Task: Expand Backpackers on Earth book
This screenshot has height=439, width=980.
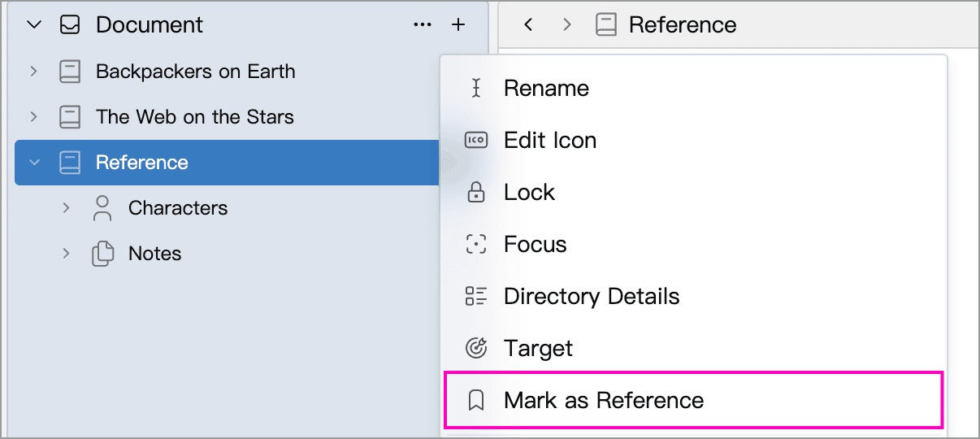Action: click(33, 72)
